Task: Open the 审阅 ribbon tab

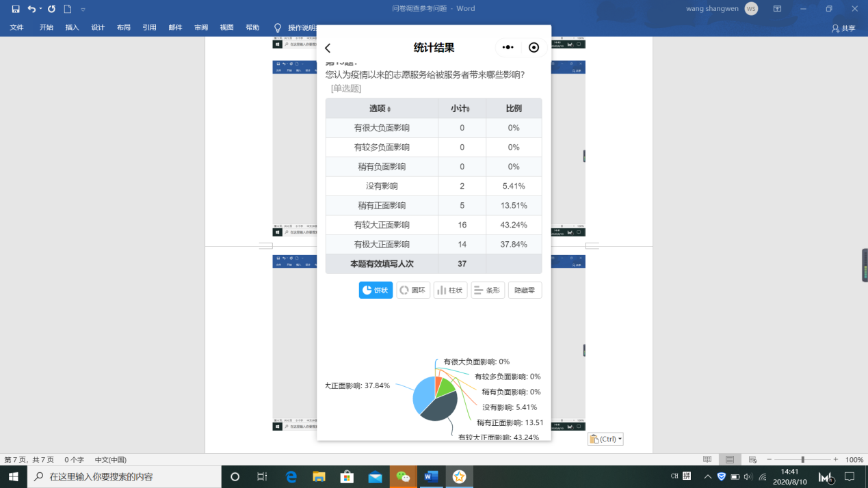Action: (x=201, y=27)
